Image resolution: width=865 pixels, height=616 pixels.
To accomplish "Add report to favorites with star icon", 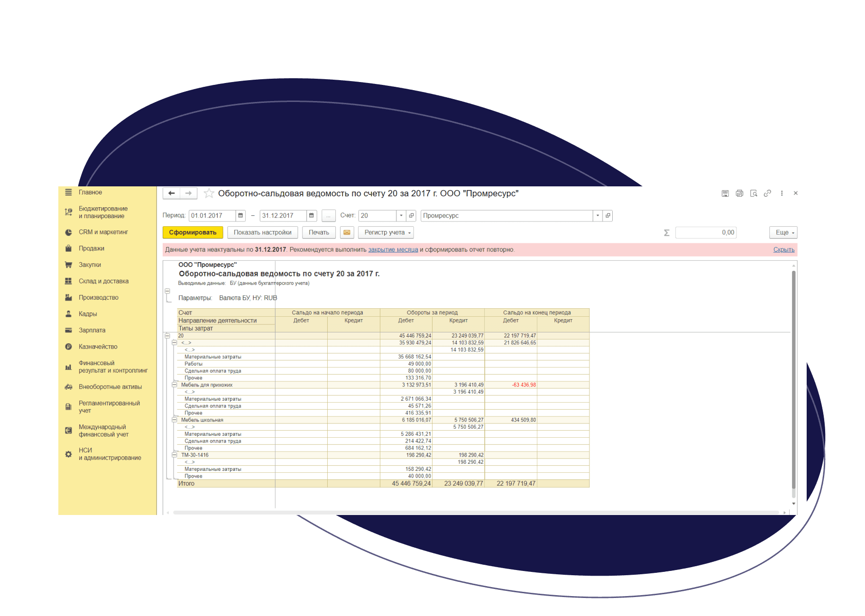I will 209,193.
